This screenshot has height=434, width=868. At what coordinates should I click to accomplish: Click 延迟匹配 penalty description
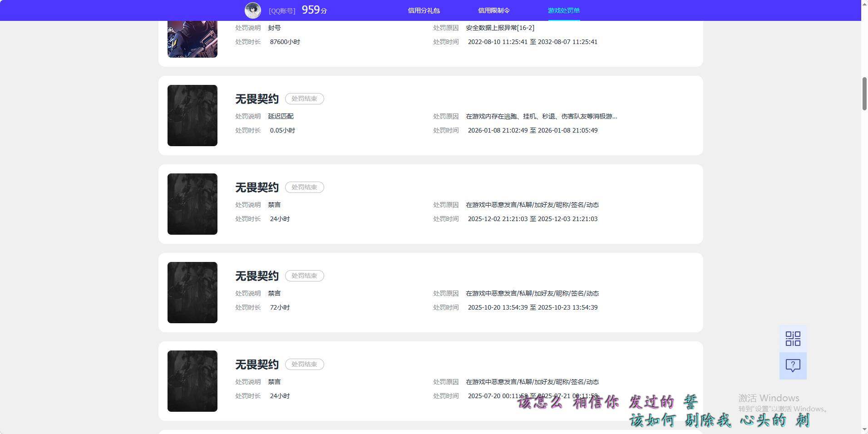click(281, 116)
